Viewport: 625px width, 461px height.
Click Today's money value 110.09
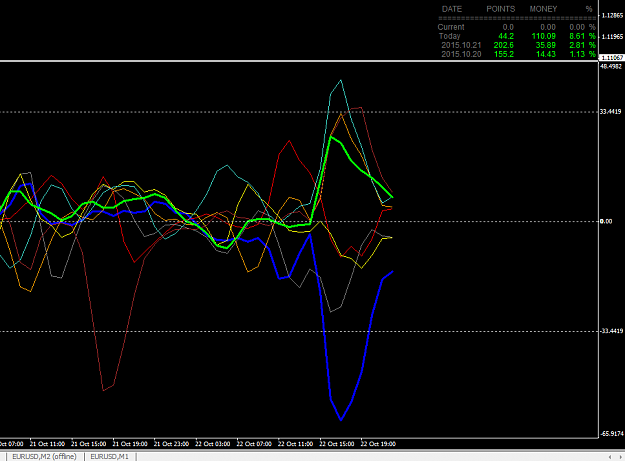coord(544,36)
